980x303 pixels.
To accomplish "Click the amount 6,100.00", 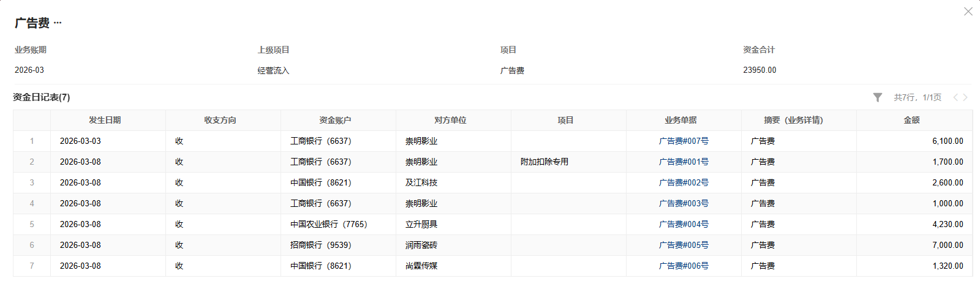I will [948, 141].
